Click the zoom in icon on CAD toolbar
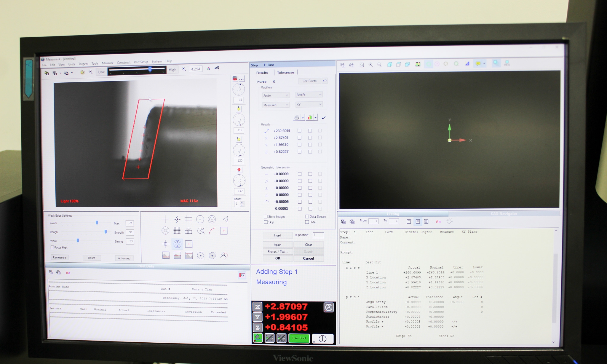The width and height of the screenshot is (607, 364). pos(370,64)
